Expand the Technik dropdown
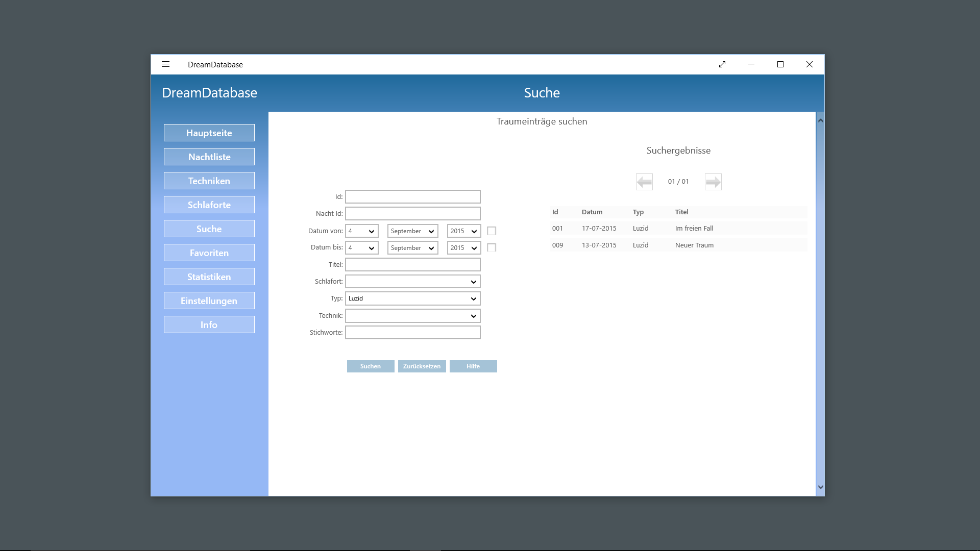 coord(412,316)
